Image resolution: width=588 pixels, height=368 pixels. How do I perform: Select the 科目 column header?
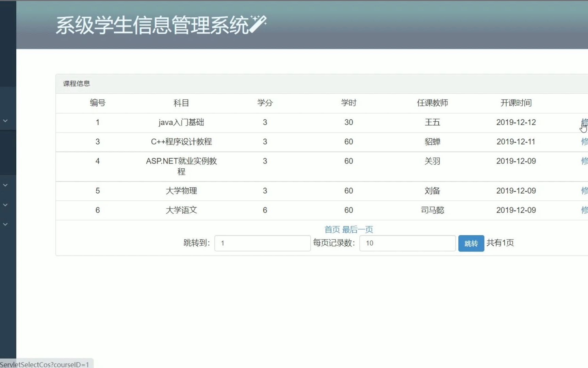[181, 103]
